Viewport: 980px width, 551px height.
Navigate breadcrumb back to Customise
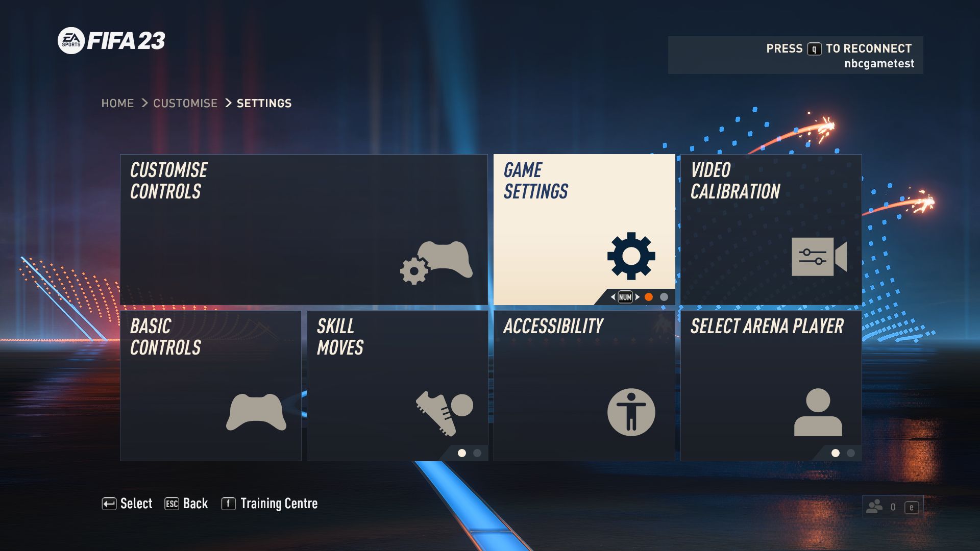pyautogui.click(x=185, y=103)
